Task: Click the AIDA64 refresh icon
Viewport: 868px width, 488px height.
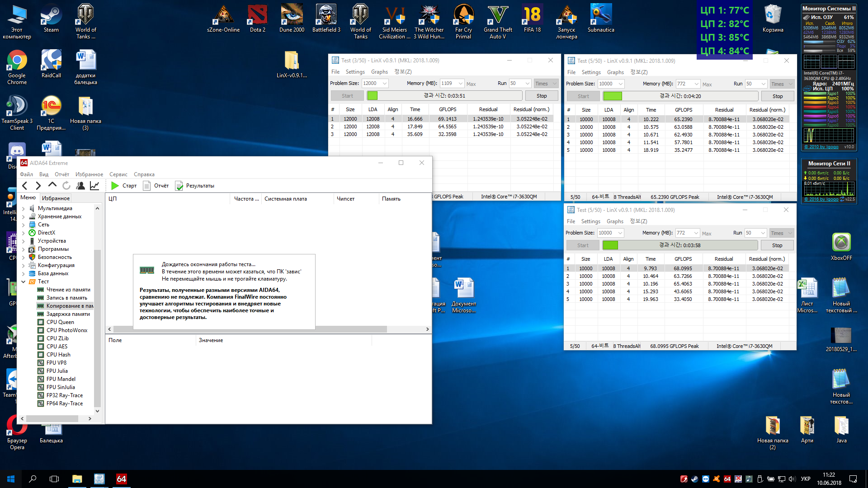Action: 66,186
